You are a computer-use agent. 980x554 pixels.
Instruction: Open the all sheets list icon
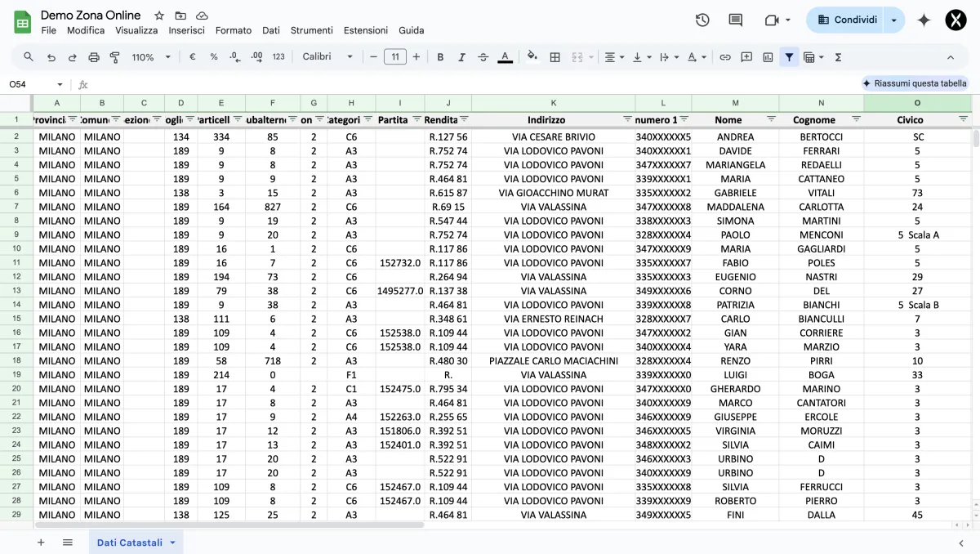68,543
